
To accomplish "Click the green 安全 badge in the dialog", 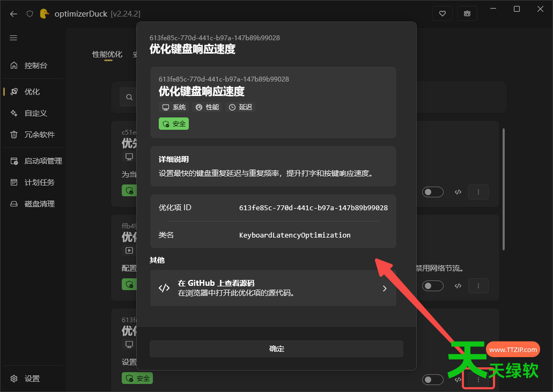I will point(174,124).
